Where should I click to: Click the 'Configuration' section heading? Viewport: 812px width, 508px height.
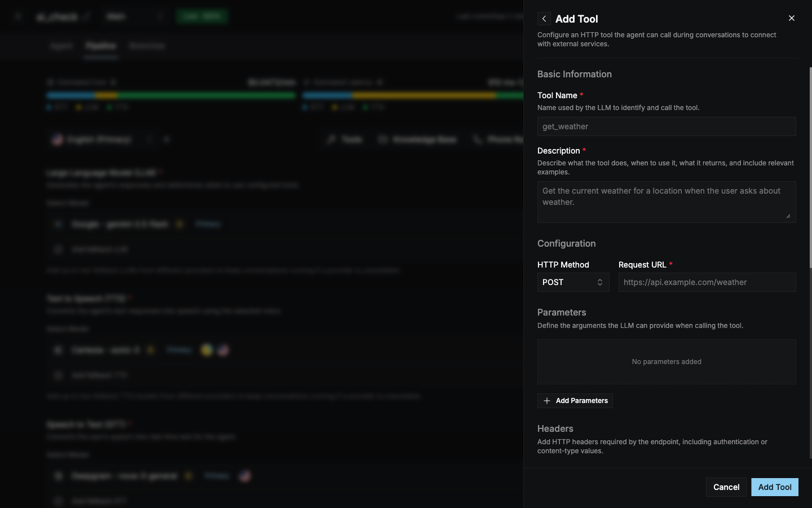[x=567, y=244]
